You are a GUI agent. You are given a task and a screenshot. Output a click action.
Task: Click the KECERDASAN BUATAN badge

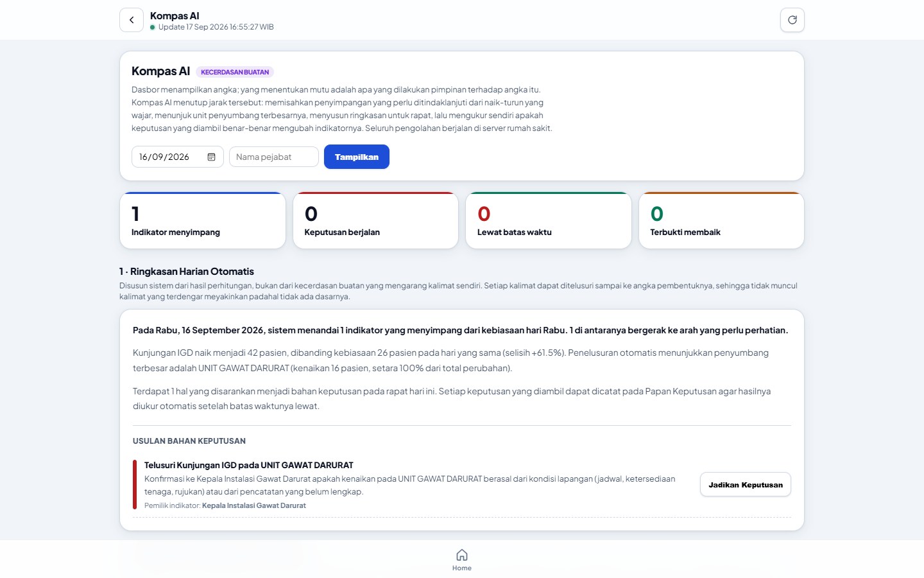[235, 72]
